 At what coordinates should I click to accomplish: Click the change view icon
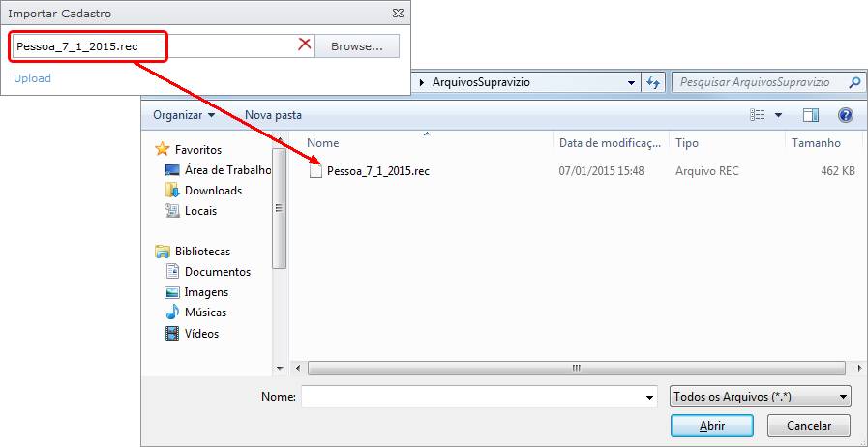pos(757,115)
